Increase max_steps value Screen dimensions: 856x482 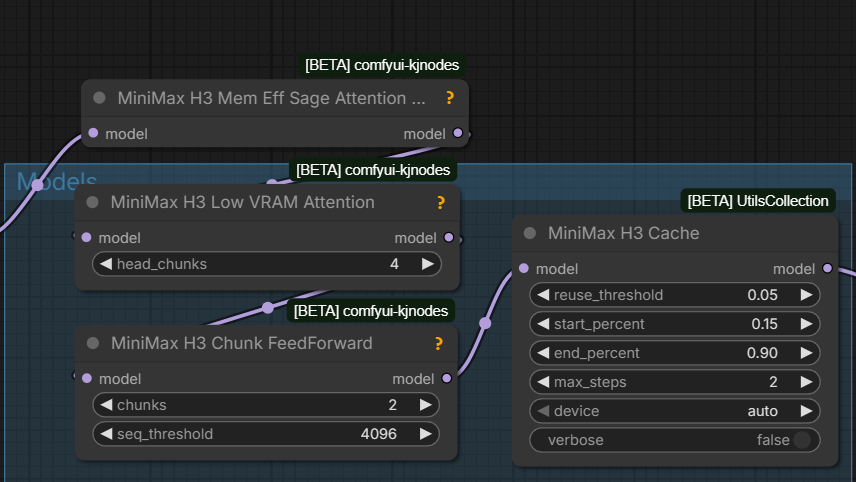[x=806, y=382]
